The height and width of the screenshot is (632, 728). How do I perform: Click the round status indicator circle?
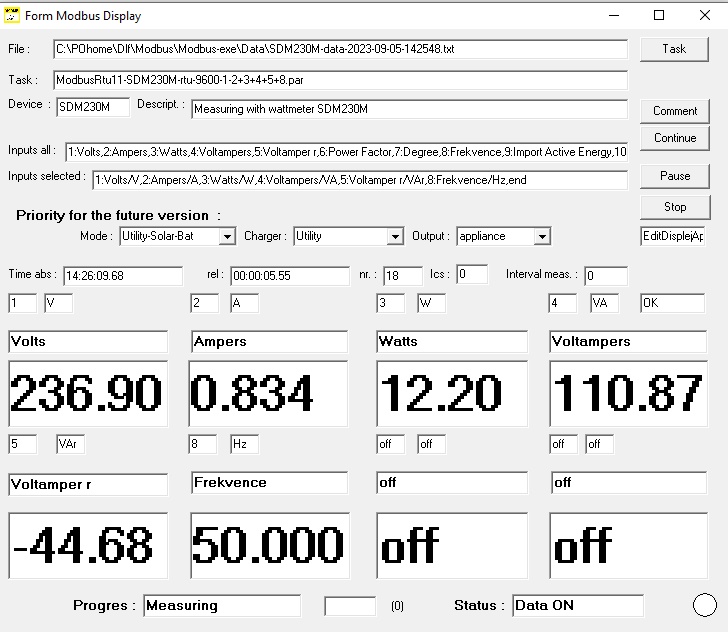[705, 605]
